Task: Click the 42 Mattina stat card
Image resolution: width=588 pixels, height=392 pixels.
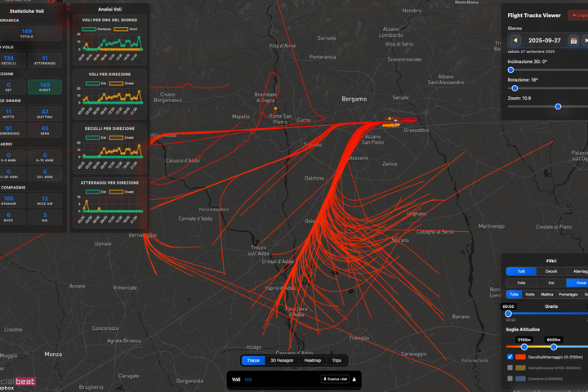Action: point(45,114)
